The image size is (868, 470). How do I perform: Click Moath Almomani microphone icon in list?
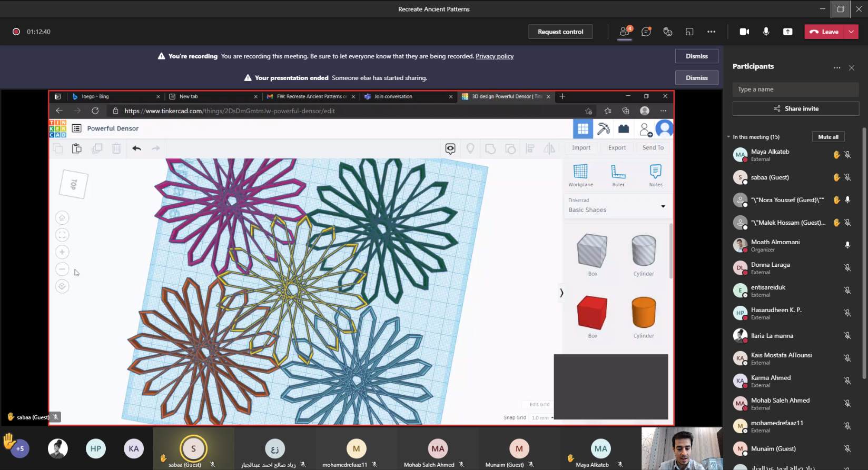tap(847, 245)
